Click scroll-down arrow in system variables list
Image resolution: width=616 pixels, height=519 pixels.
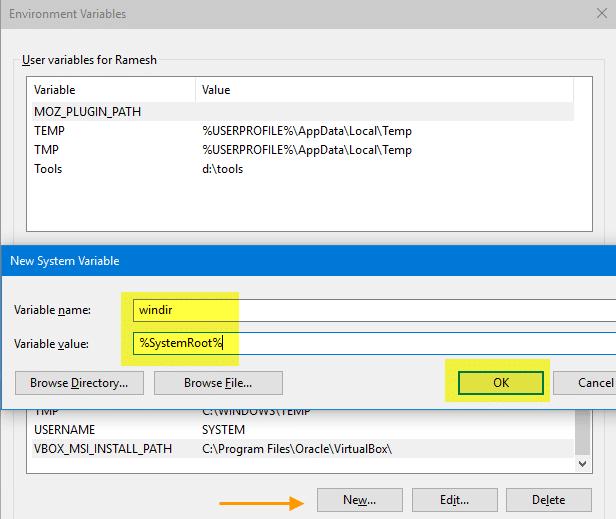coord(583,464)
